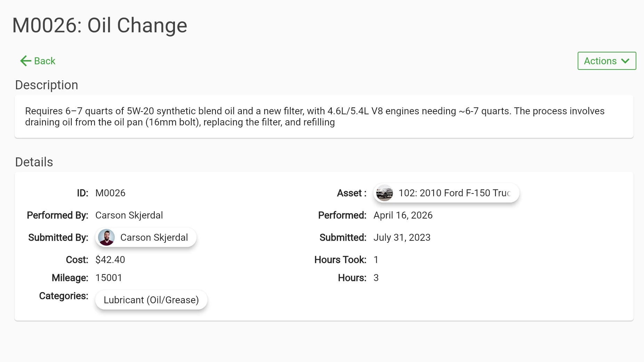This screenshot has width=644, height=362.
Task: Click the submitted date July 31, 2023
Action: (402, 237)
